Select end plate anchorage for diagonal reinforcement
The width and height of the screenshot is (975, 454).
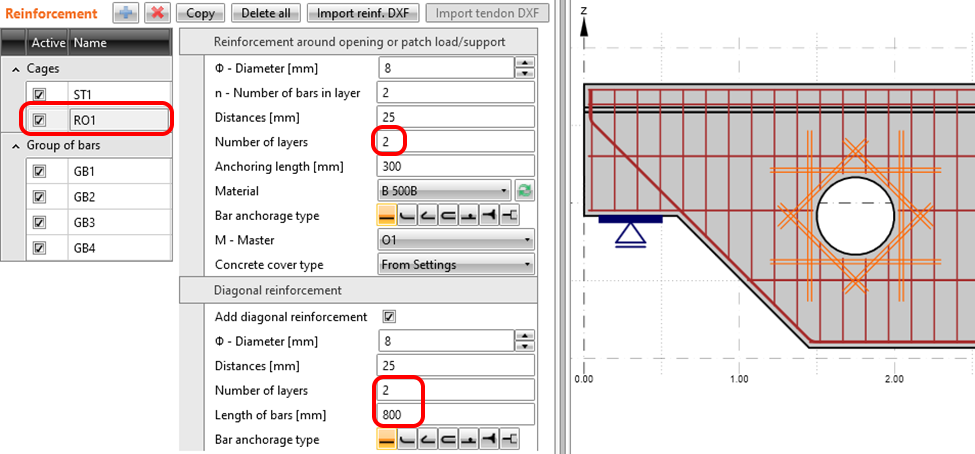(509, 440)
